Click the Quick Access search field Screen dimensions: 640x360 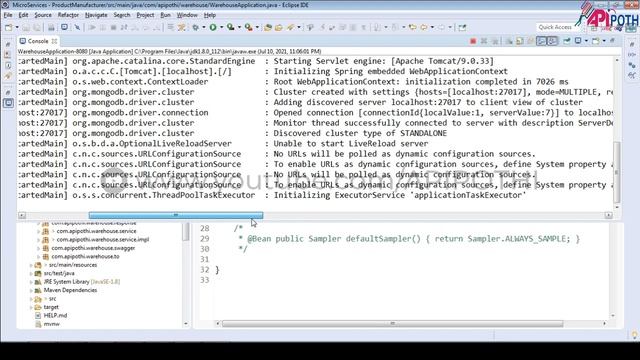[558, 27]
